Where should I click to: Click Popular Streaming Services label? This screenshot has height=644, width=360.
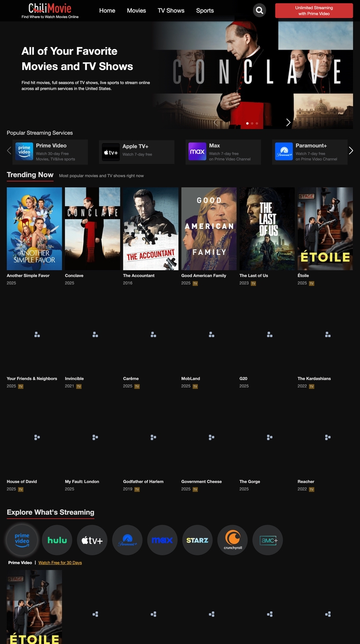coord(40,133)
